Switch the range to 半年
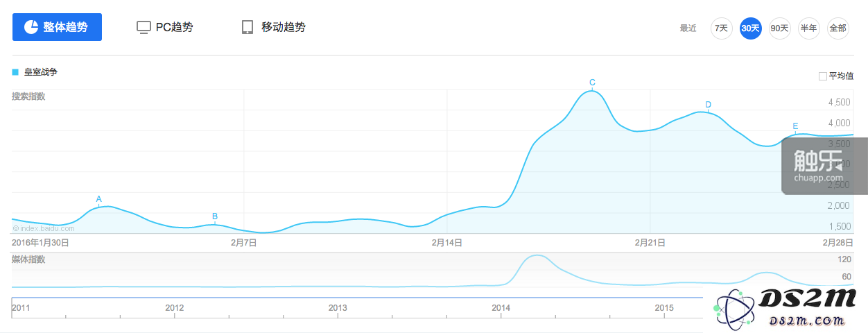Image resolution: width=868 pixels, height=333 pixels. [808, 28]
